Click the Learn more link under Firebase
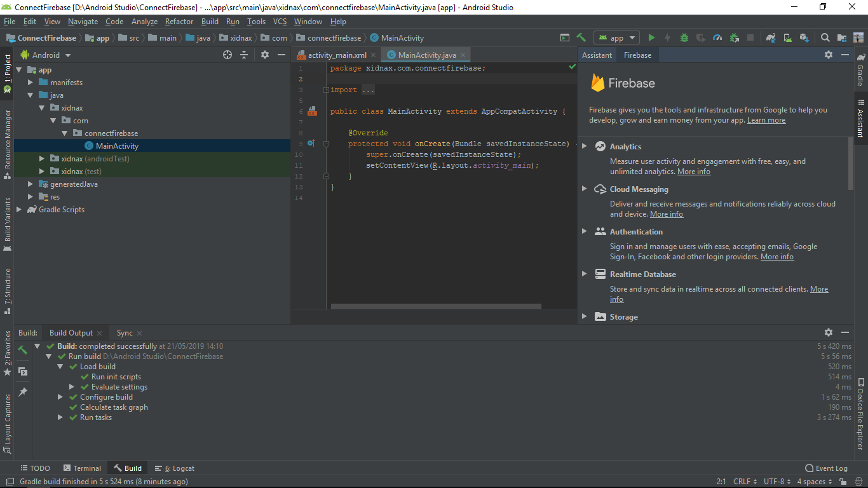 coord(766,120)
